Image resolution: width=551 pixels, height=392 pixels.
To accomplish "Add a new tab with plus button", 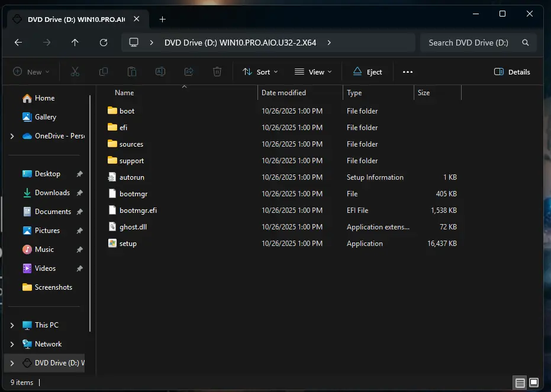I will [x=162, y=20].
